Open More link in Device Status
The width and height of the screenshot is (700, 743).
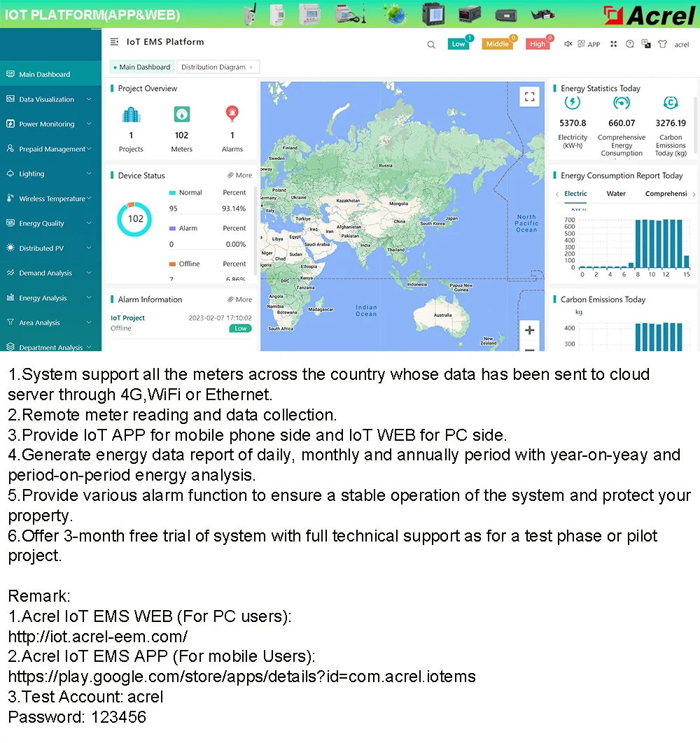tap(240, 176)
